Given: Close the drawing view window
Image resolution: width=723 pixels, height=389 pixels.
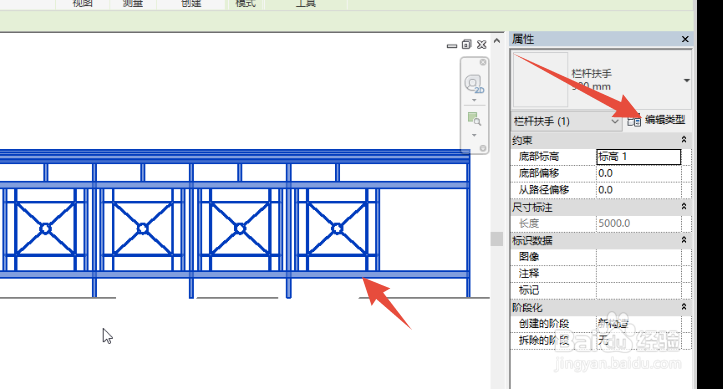Looking at the screenshot, I should pyautogui.click(x=481, y=44).
